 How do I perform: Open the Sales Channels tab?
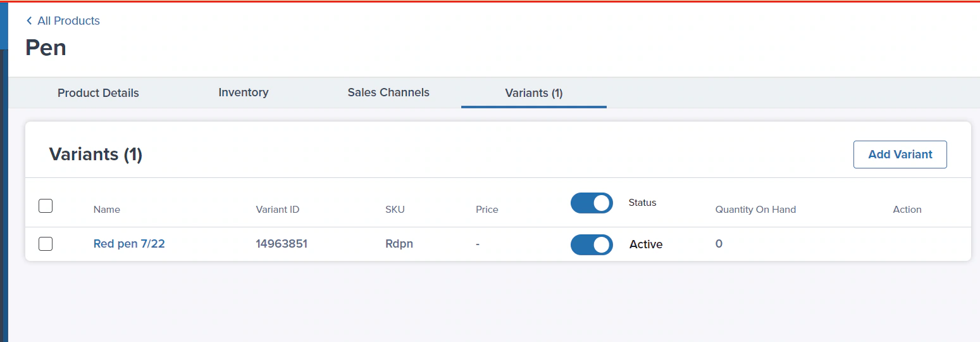click(388, 92)
